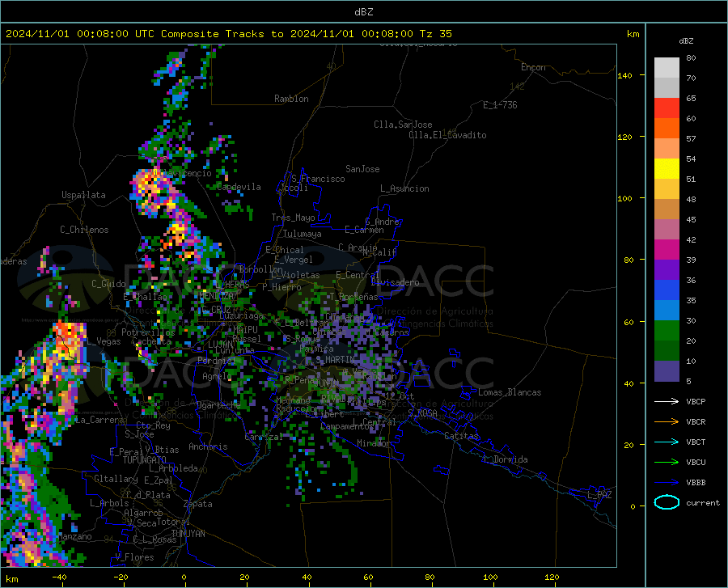Click the 'MENDOZA' city label on map

tap(218, 296)
